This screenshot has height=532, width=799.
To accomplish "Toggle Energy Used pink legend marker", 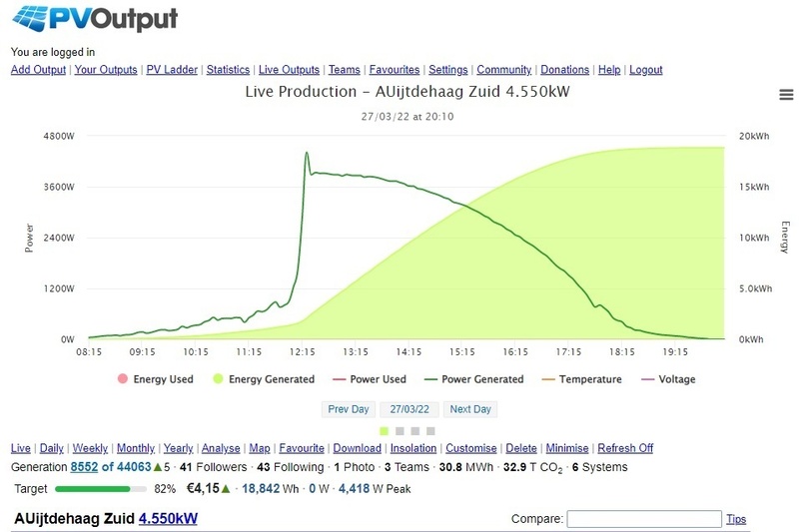I will click(x=123, y=379).
